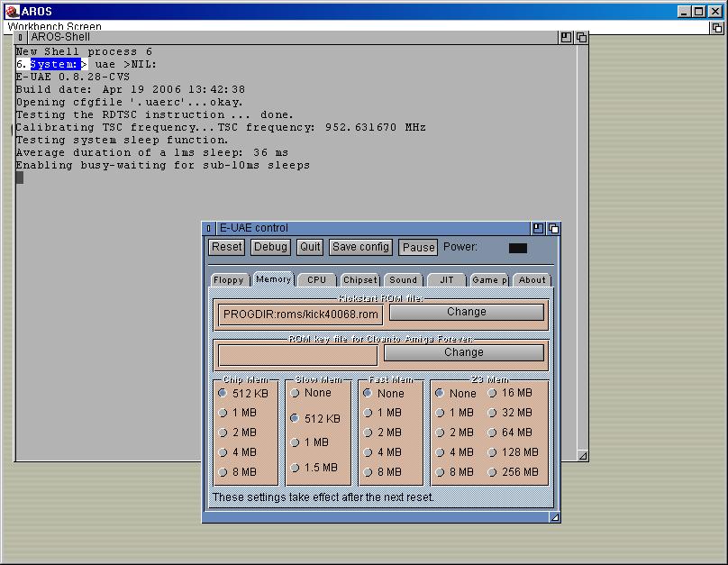Select 512 KB Chip Mem
Screen dimensions: 728x565
pyautogui.click(x=243, y=393)
